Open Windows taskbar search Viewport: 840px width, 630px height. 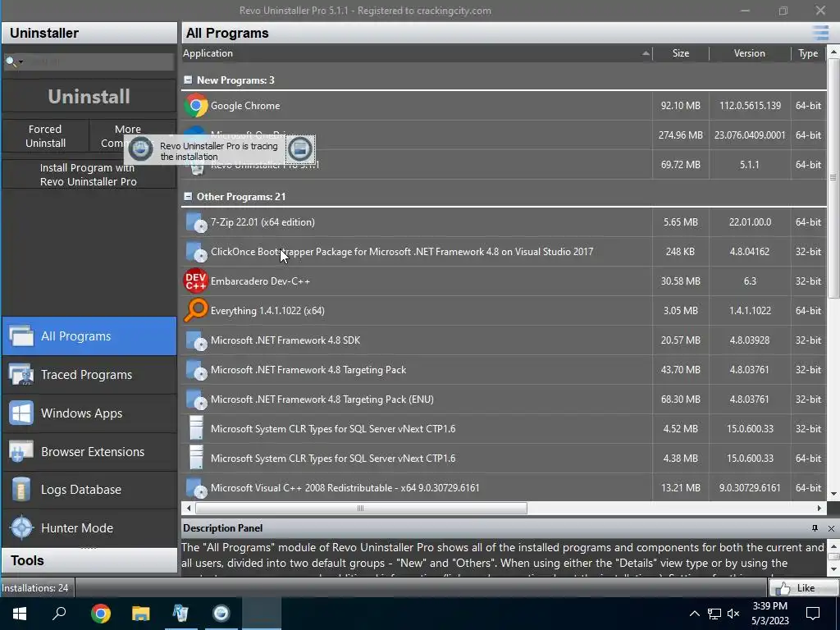coord(59,614)
